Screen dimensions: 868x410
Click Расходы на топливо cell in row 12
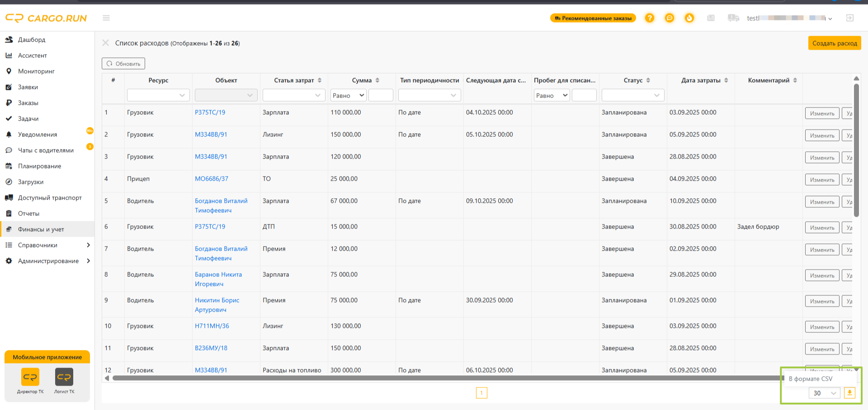coord(292,370)
